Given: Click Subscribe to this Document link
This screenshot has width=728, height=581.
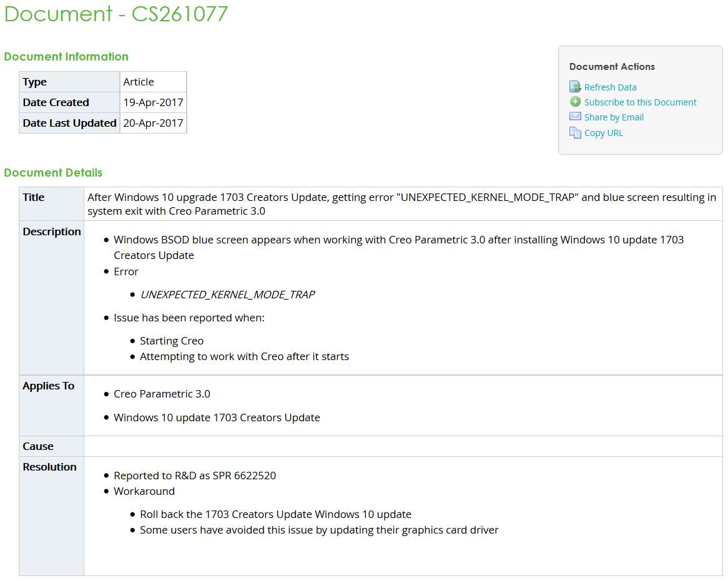Looking at the screenshot, I should (x=640, y=102).
